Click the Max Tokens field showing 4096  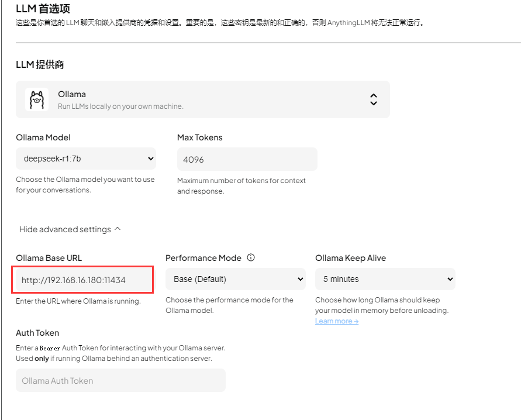[247, 159]
